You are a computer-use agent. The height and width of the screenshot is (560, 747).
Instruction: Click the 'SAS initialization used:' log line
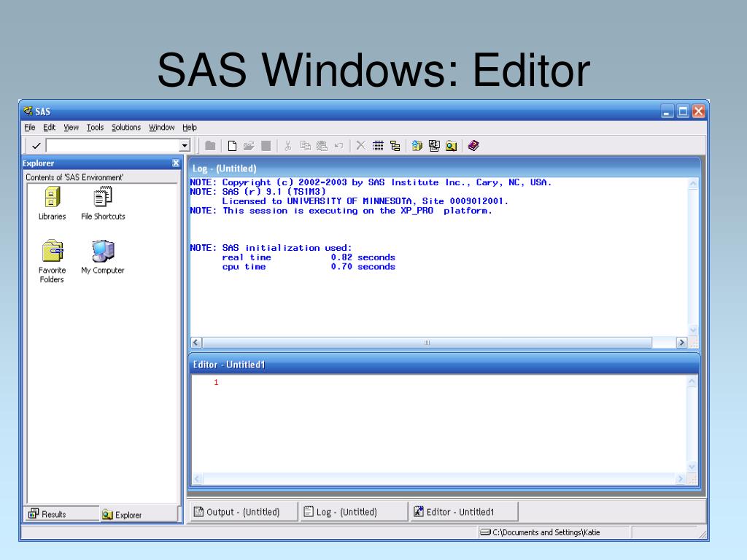[271, 248]
